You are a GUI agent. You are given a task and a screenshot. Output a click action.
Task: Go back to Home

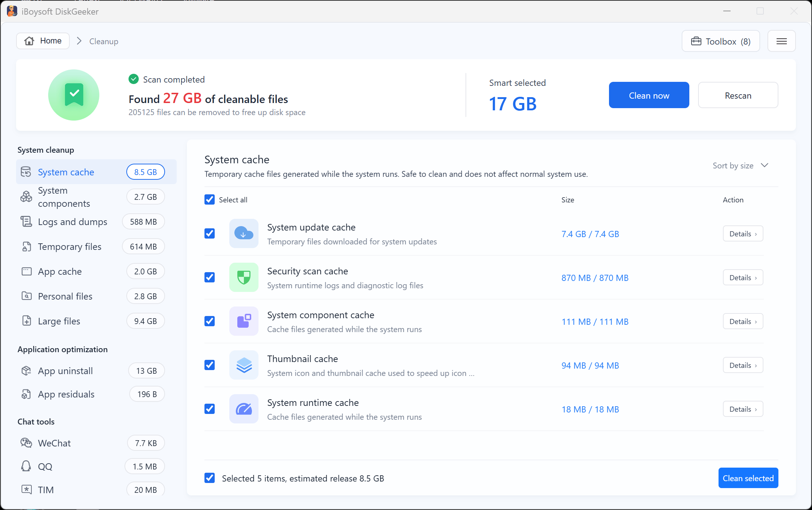[x=43, y=41]
